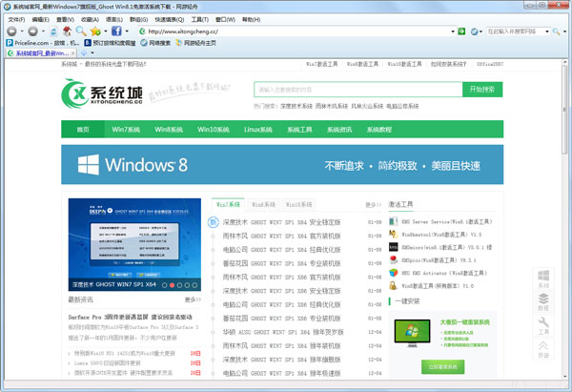The width and height of the screenshot is (572, 392).
Task: Click the site search input field
Action: [x=358, y=90]
